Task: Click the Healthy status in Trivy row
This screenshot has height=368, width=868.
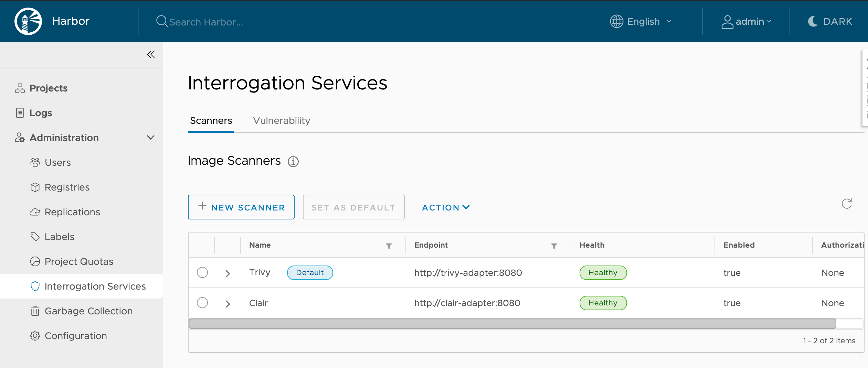Action: pos(603,272)
